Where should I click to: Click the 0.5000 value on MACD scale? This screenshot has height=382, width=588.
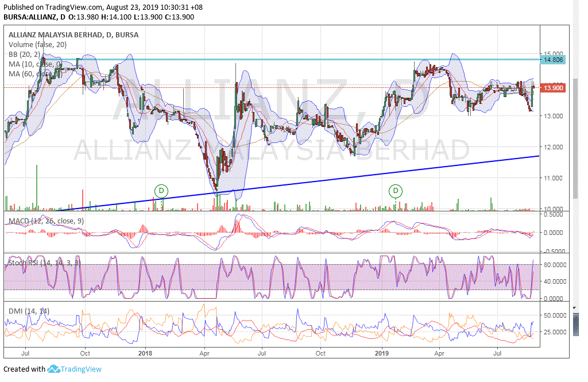click(x=554, y=214)
